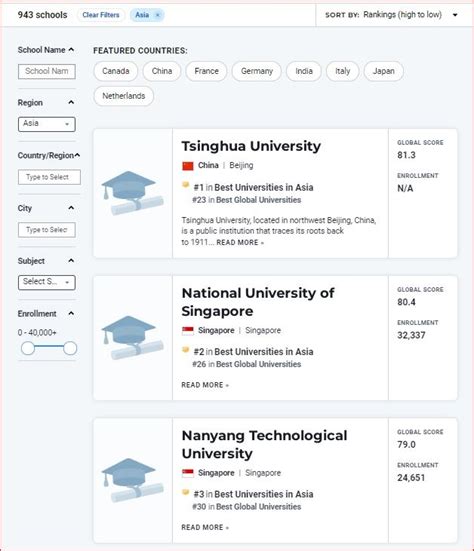The image size is (474, 551).
Task: Click global score 79.0
Action: [x=406, y=445]
